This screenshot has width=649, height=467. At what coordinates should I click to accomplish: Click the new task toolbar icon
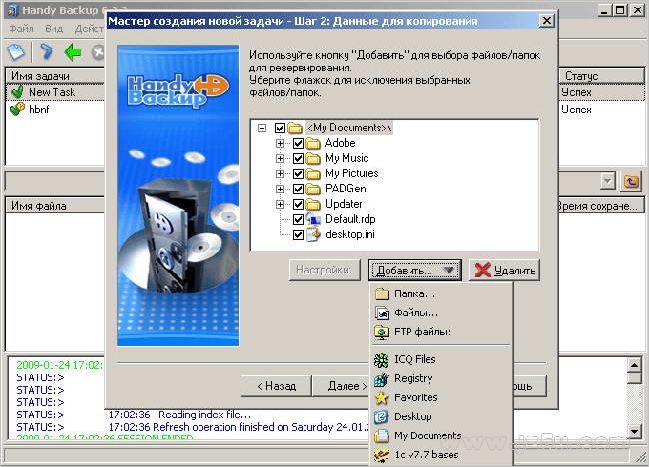pos(17,52)
